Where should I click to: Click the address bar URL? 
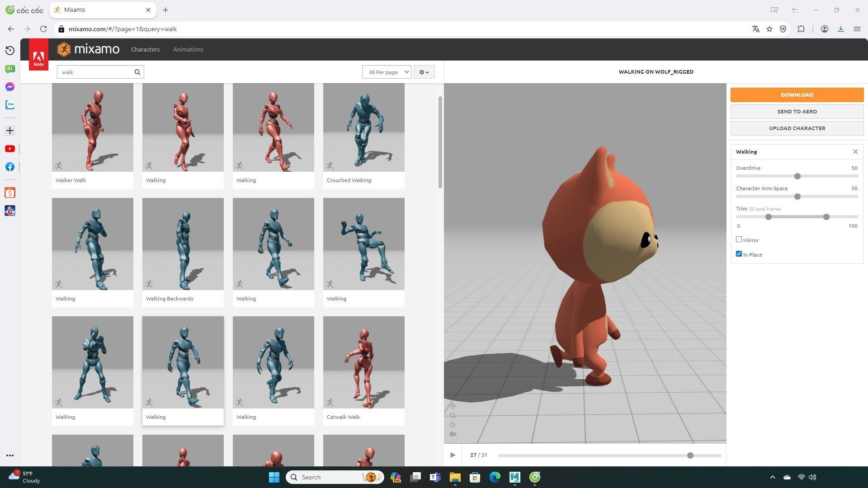click(x=123, y=29)
